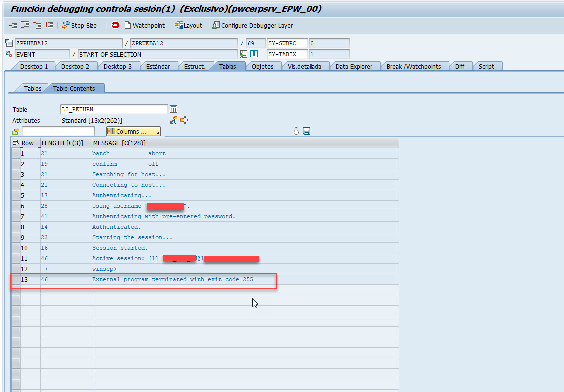Viewport: 564px width, 392px height.
Task: Click the Step Into debugger icon
Action: (x=13, y=25)
